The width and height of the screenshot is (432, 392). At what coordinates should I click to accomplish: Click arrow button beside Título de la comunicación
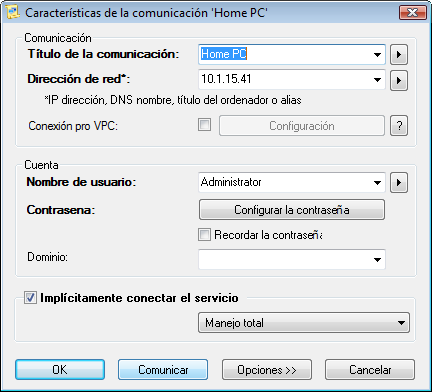(399, 54)
